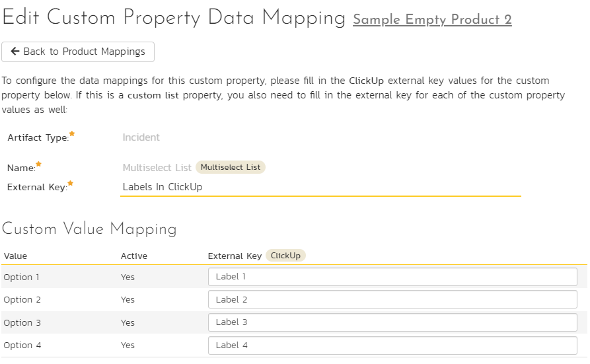Click the ClickUp badge in the table header
This screenshot has width=590, height=364.
(285, 256)
